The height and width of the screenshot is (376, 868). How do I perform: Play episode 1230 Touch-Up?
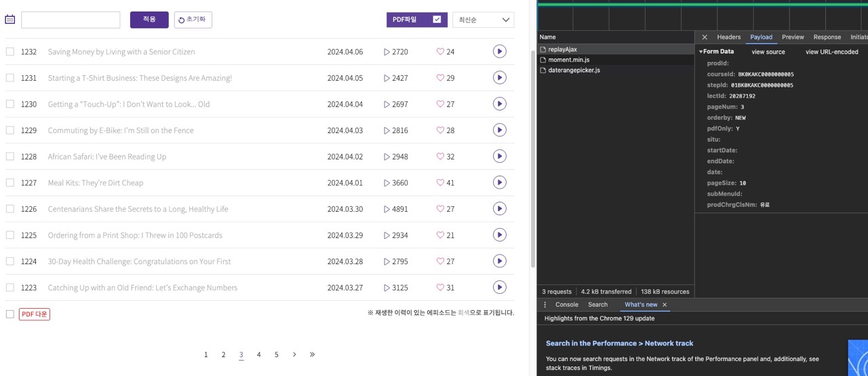[x=500, y=104]
